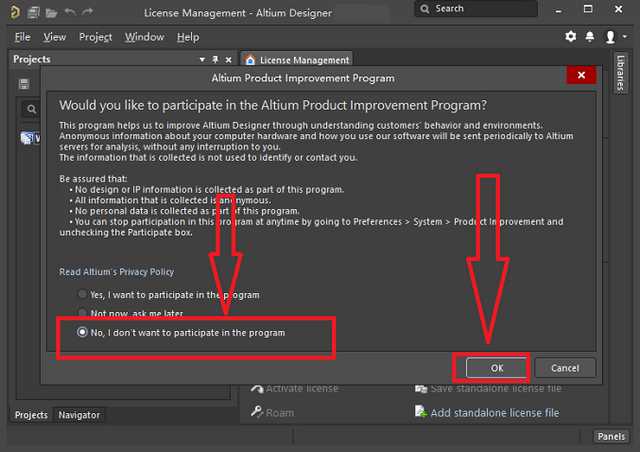Click the undo arrow icon

[69, 12]
